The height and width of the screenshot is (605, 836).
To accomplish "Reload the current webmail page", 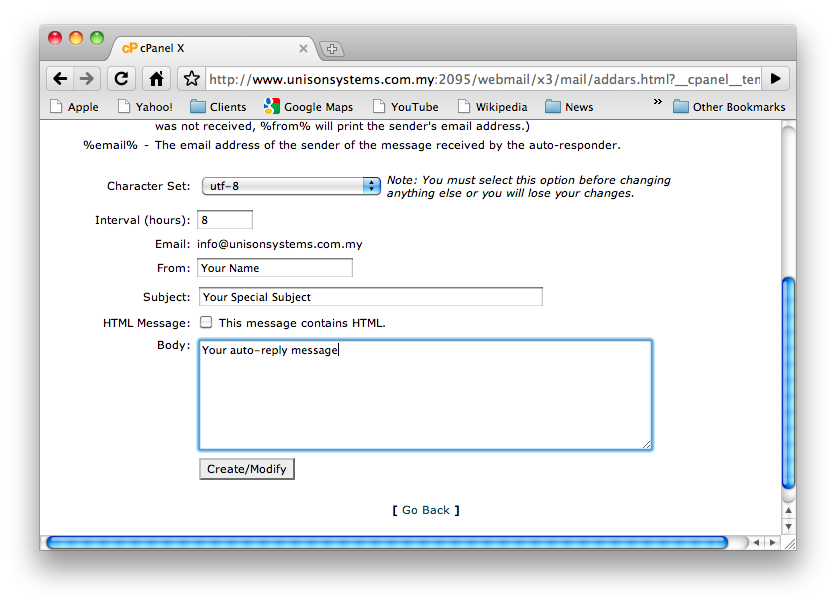I will (121, 78).
